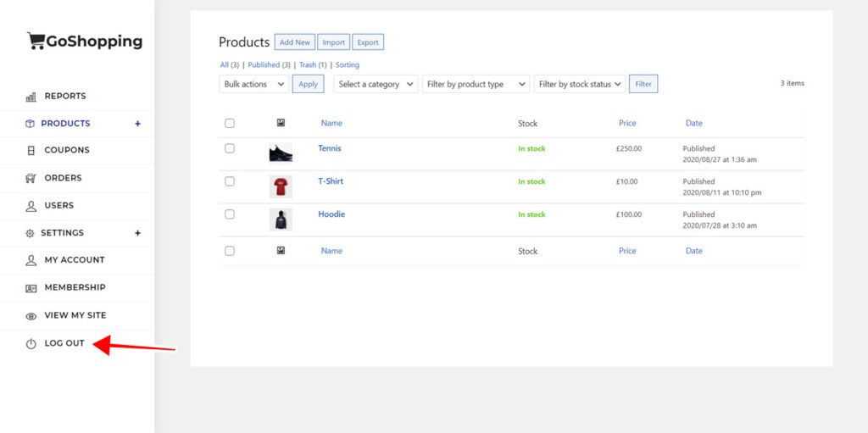This screenshot has height=433, width=868.
Task: Click the Add New product button
Action: click(295, 42)
